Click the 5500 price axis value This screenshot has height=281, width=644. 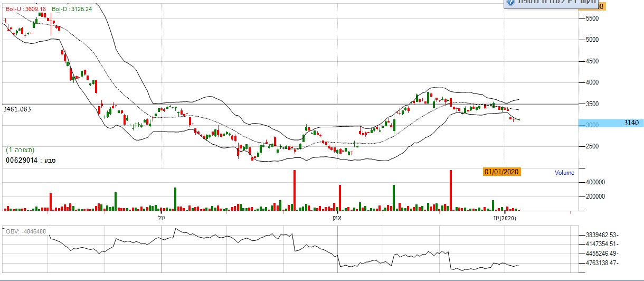[592, 18]
